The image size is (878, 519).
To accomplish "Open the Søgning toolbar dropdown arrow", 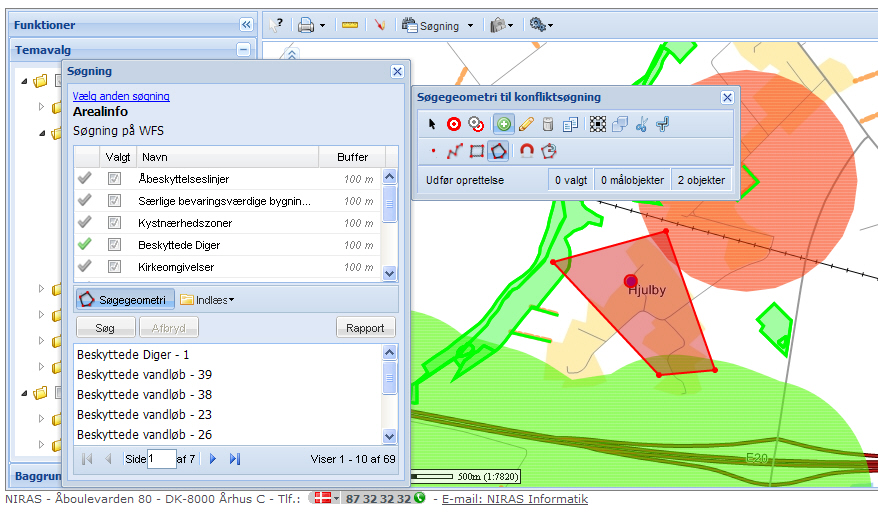I will (x=470, y=26).
